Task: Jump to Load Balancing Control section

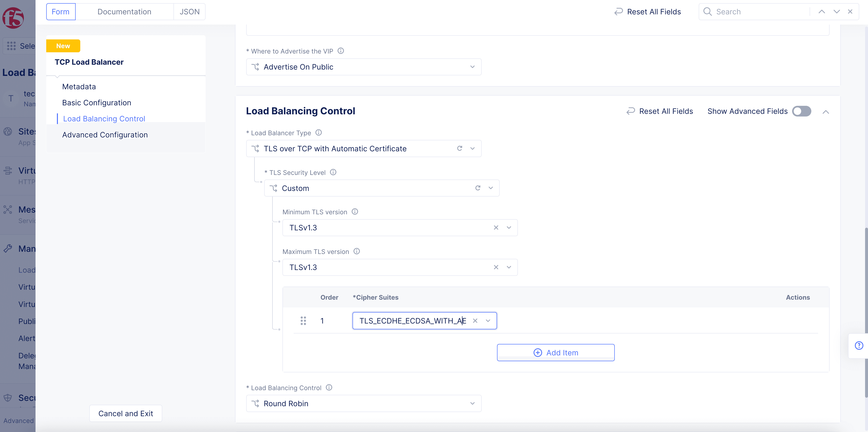Action: (104, 119)
